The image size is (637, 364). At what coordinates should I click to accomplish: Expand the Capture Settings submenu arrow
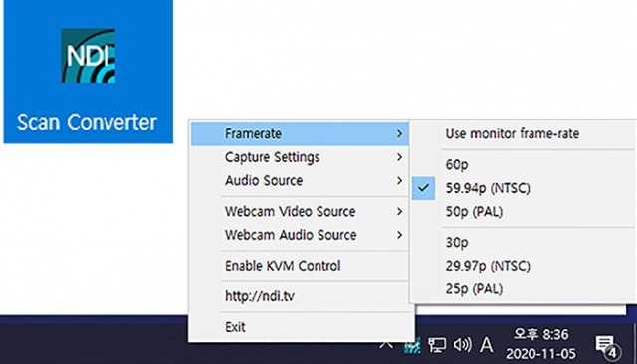[399, 157]
